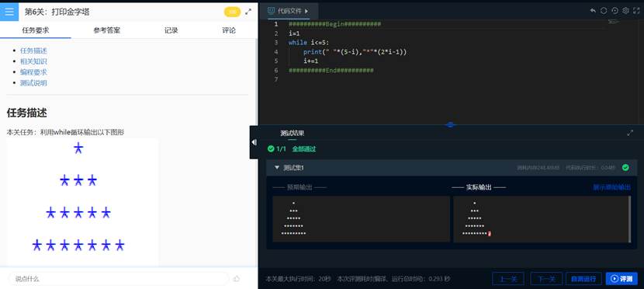Click the expected output pyramid box
The width and height of the screenshot is (644, 289).
(362, 219)
